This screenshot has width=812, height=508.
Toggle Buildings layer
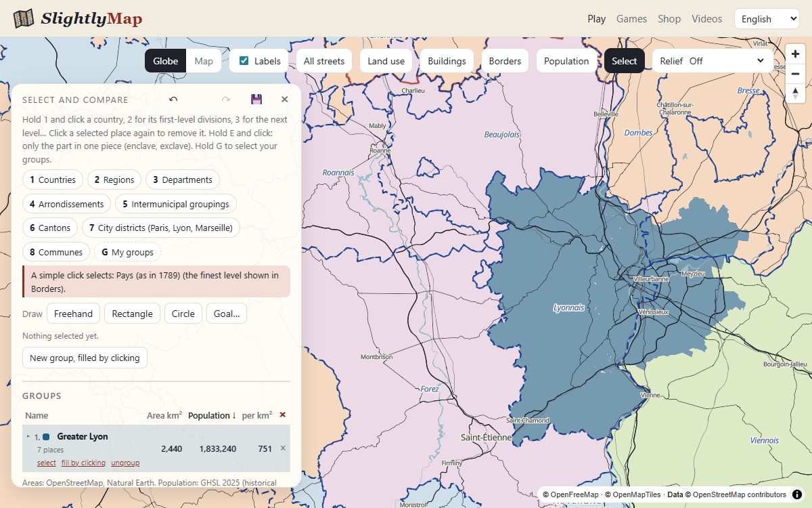(447, 61)
